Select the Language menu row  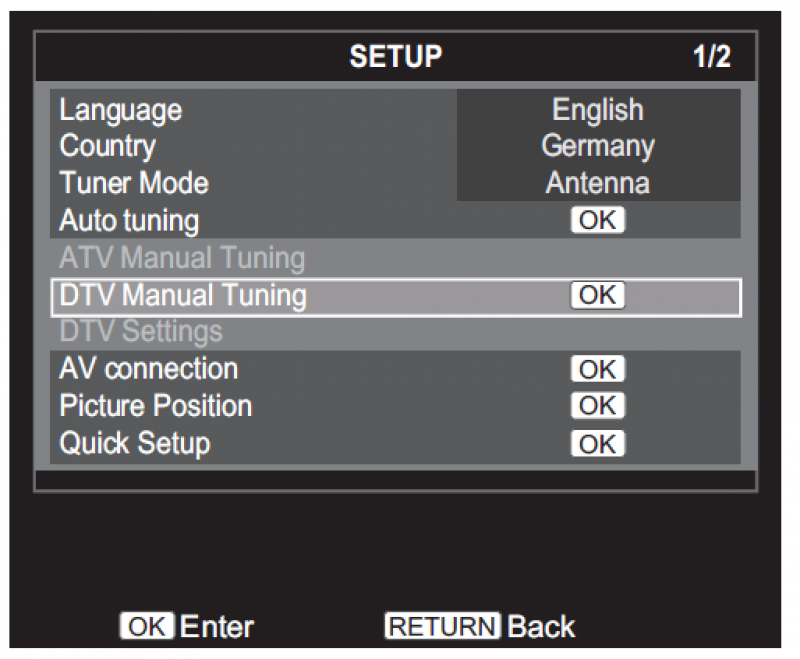click(395, 110)
